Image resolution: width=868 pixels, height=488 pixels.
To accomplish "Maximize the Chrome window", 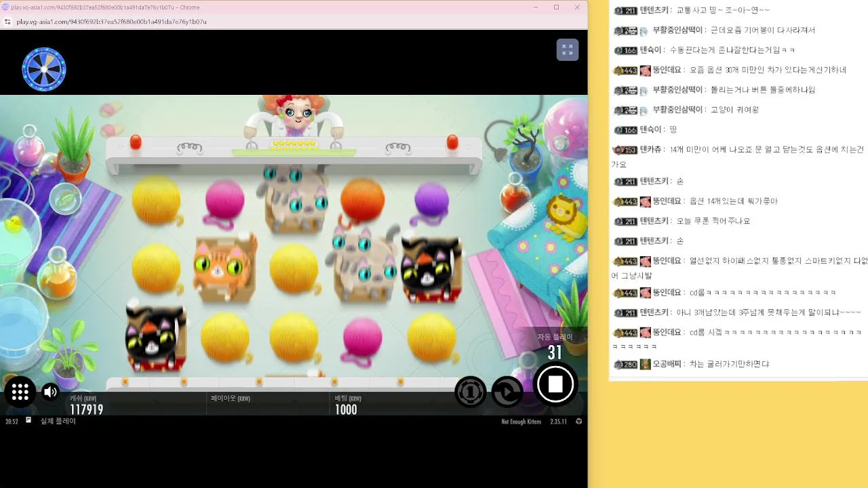I will pos(556,7).
